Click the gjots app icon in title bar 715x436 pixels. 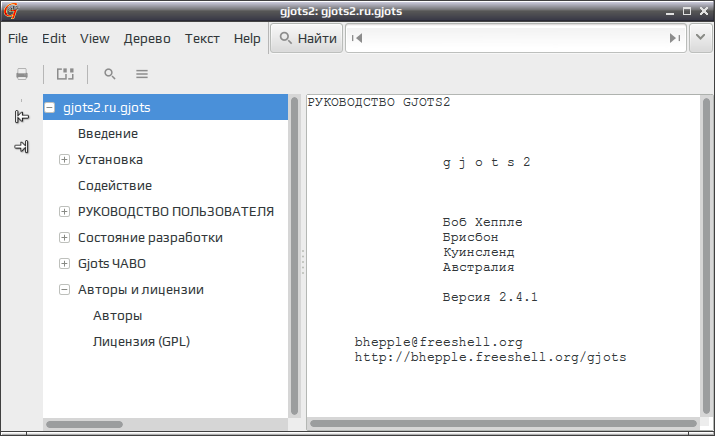[10, 11]
